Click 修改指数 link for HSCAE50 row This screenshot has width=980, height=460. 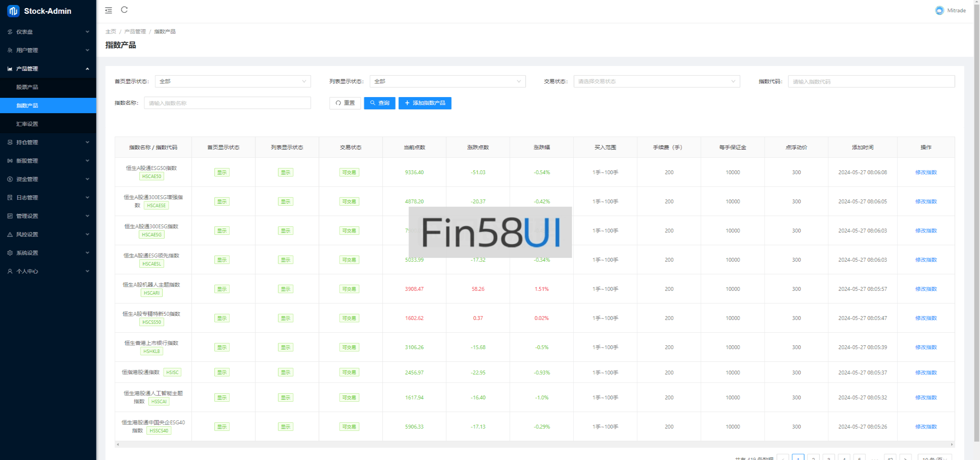pos(926,173)
